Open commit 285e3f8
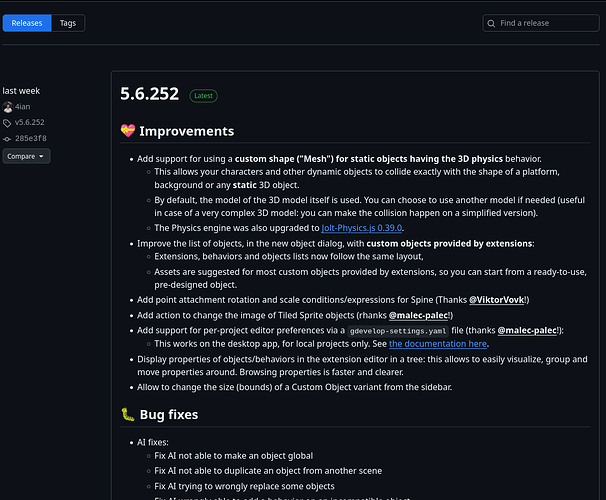The height and width of the screenshot is (500, 606). [31, 138]
